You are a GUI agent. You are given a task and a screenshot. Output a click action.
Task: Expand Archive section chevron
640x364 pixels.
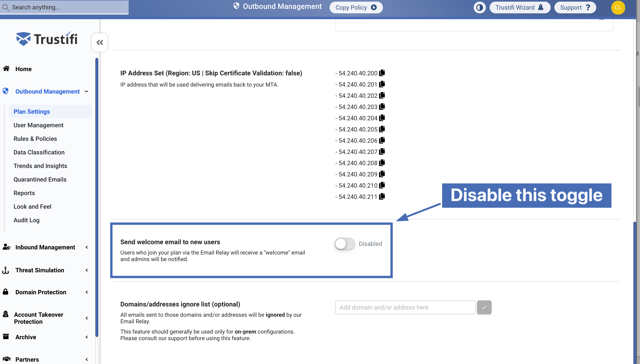[87, 337]
